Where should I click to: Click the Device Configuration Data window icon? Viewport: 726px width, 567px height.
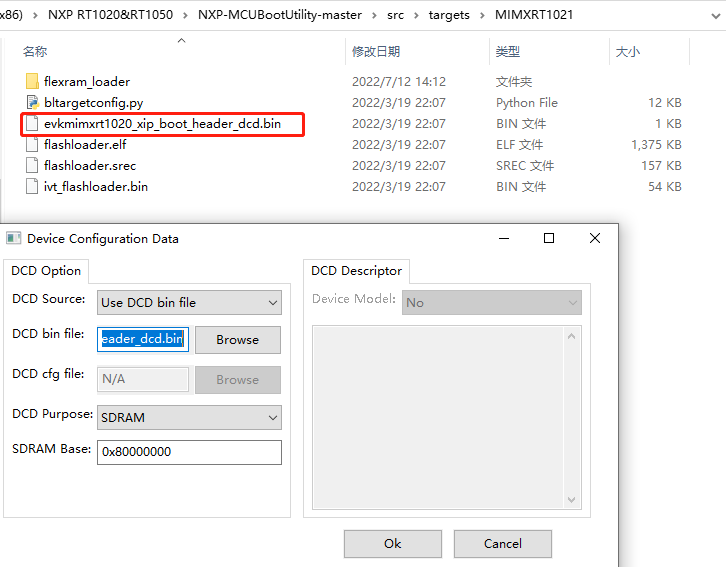tap(13, 238)
